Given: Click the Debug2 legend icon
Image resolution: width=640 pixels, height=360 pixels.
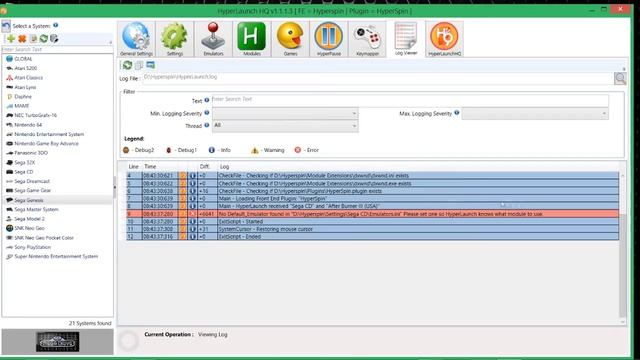Looking at the screenshot, I should 126,150.
